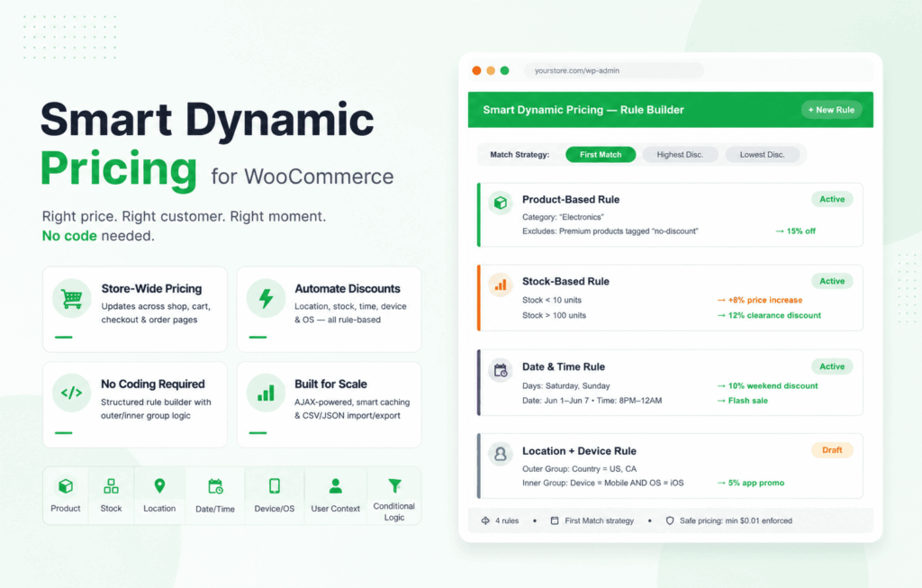Click the Location + Device Rule user icon

pyautogui.click(x=501, y=454)
